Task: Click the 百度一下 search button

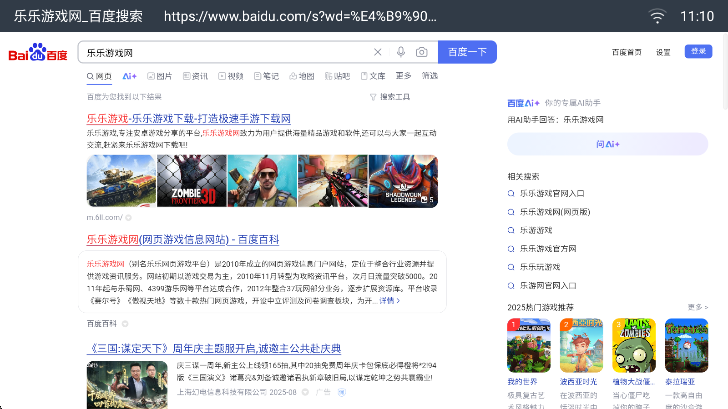Action: [x=467, y=52]
